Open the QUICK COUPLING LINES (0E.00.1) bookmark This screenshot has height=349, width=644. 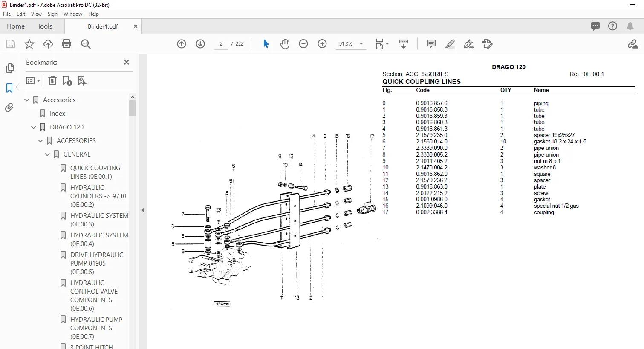[95, 172]
